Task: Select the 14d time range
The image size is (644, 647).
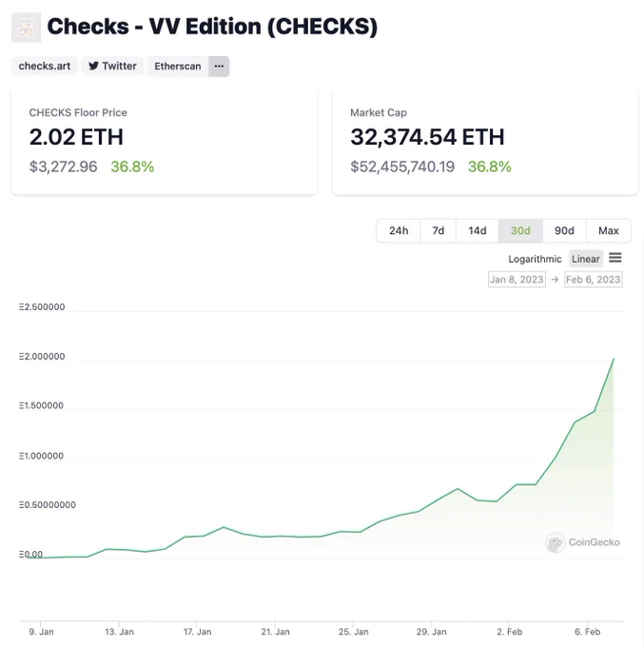Action: pos(478,230)
